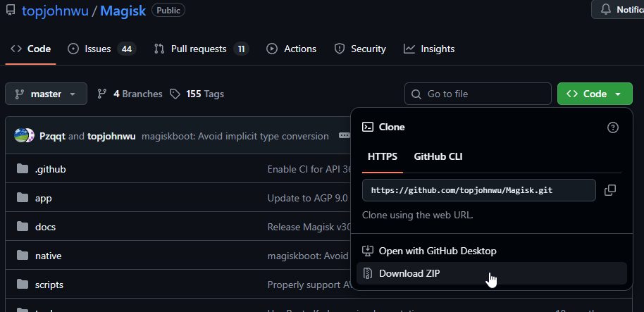The width and height of the screenshot is (644, 312).
Task: Open the 'Enable CI for API' commit message
Action: [x=309, y=169]
